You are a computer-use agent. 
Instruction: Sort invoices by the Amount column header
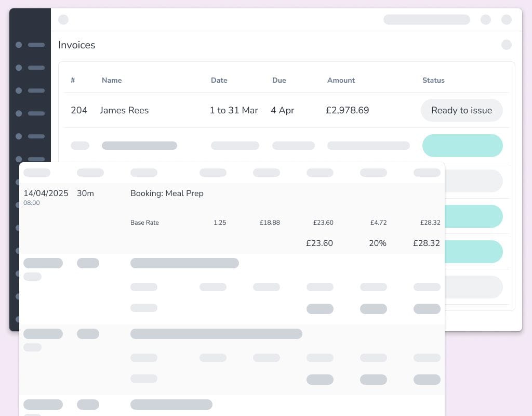click(x=341, y=80)
